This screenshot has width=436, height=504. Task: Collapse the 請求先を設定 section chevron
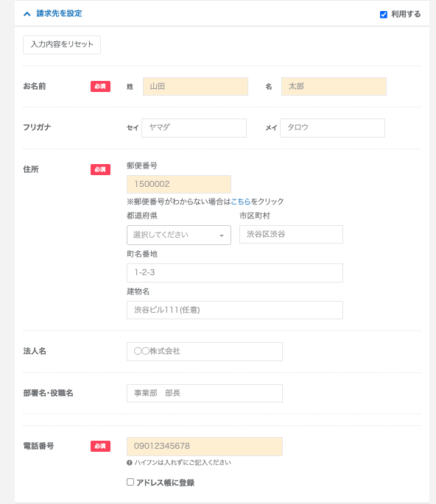click(27, 14)
